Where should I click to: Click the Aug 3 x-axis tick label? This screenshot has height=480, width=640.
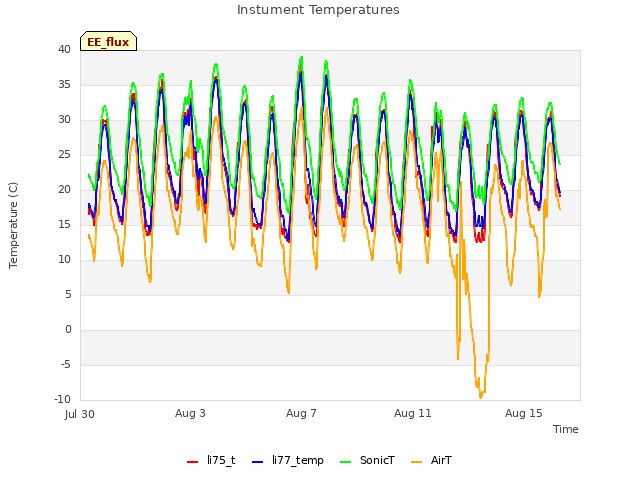click(x=190, y=413)
